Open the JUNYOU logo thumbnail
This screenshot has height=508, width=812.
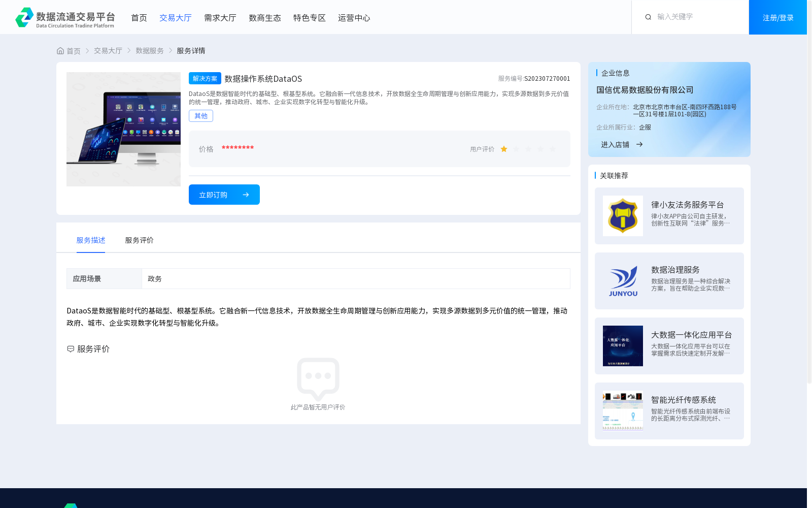click(x=623, y=281)
